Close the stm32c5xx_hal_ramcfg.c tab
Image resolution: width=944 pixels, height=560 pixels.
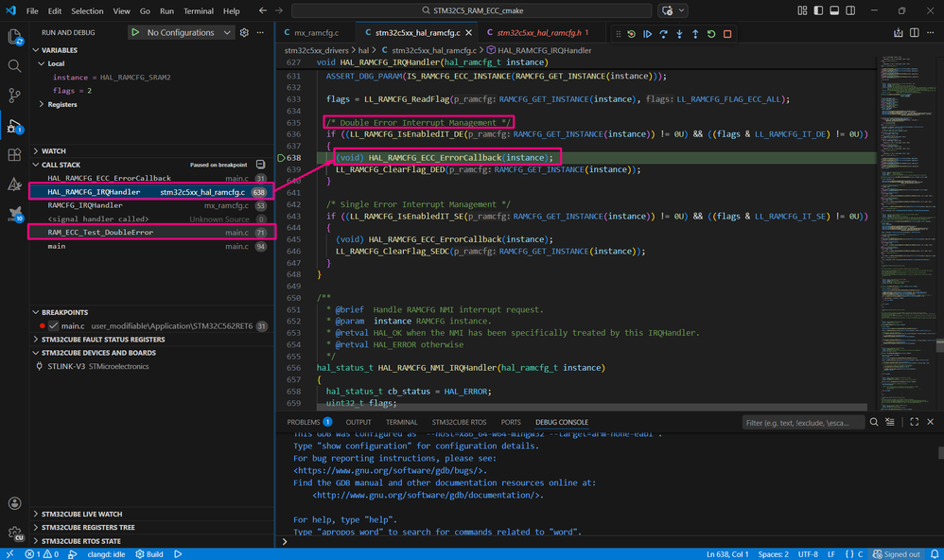click(x=468, y=32)
